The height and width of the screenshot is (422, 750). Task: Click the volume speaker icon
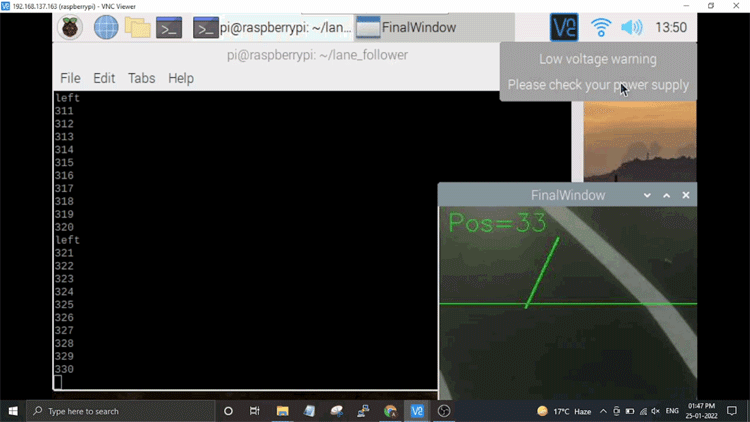click(631, 27)
